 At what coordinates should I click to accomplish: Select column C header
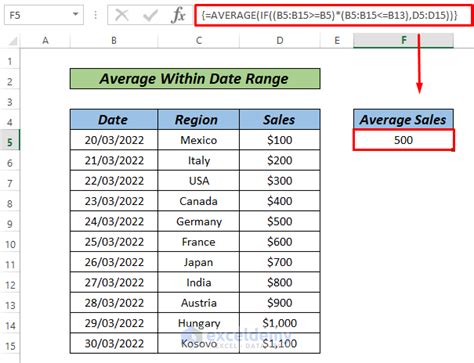point(199,41)
